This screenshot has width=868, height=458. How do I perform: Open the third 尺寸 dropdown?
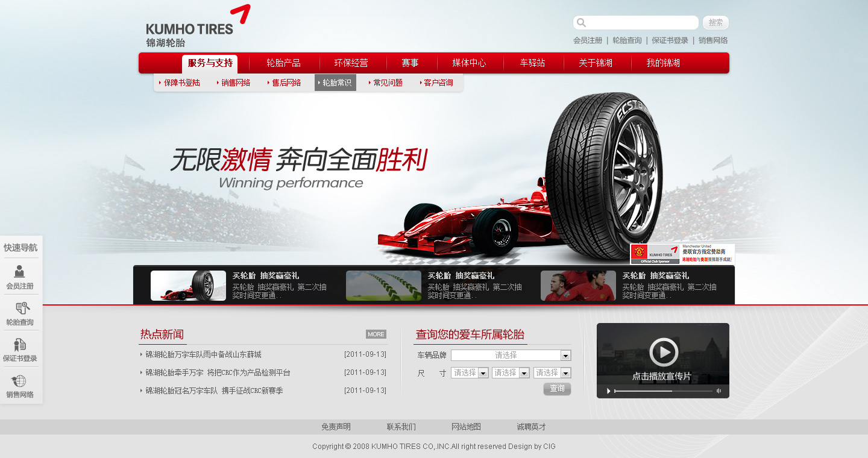pos(552,373)
